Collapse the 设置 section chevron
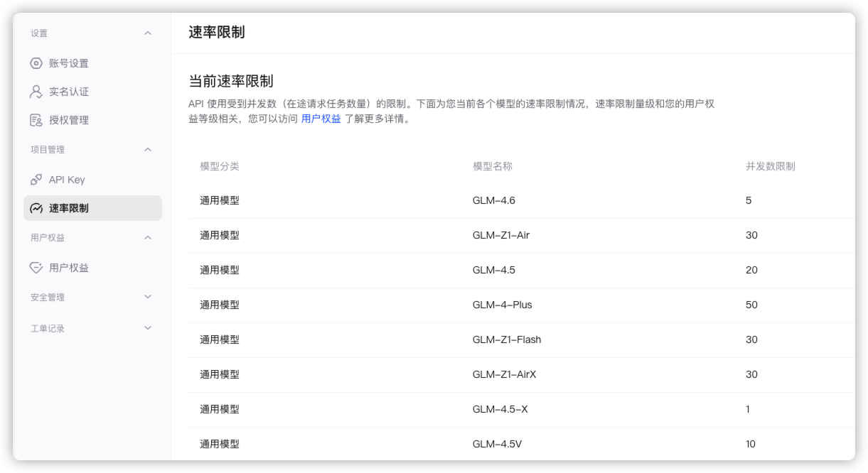Screen dimensions: 868x473 point(148,33)
